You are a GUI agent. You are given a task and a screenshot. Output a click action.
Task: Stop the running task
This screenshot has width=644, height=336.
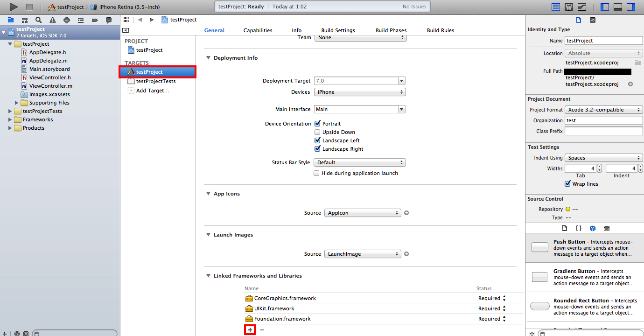pos(29,7)
